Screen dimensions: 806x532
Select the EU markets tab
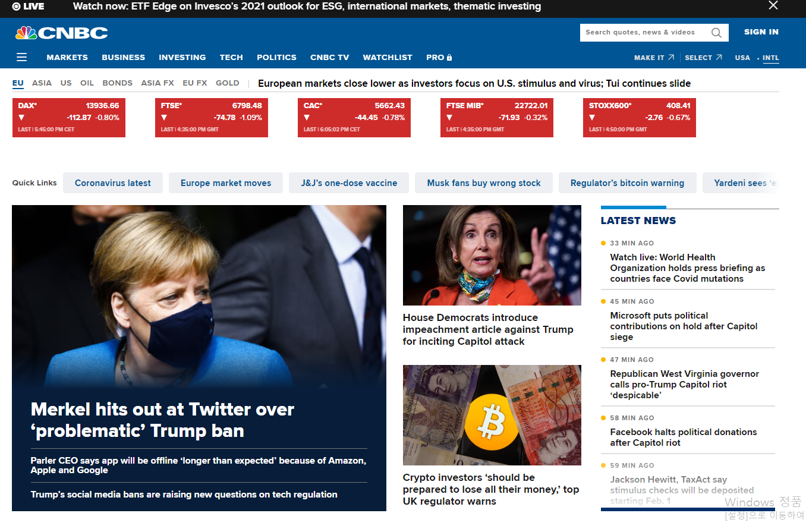point(18,83)
